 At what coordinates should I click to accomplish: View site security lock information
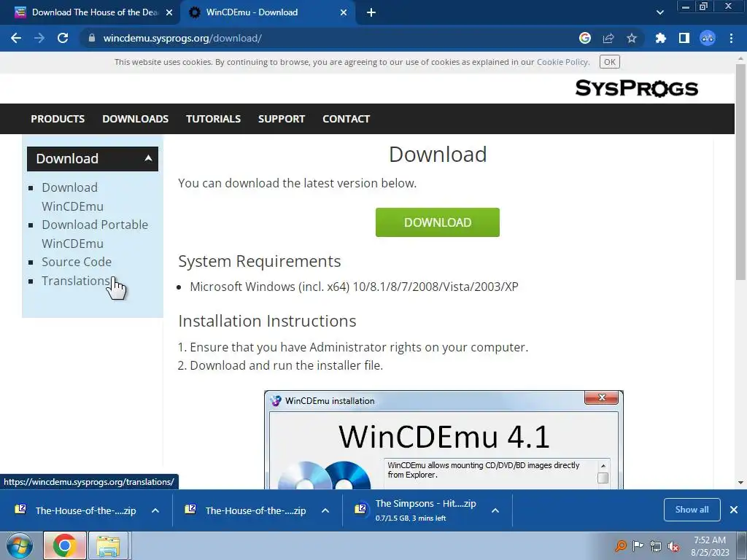pos(92,38)
